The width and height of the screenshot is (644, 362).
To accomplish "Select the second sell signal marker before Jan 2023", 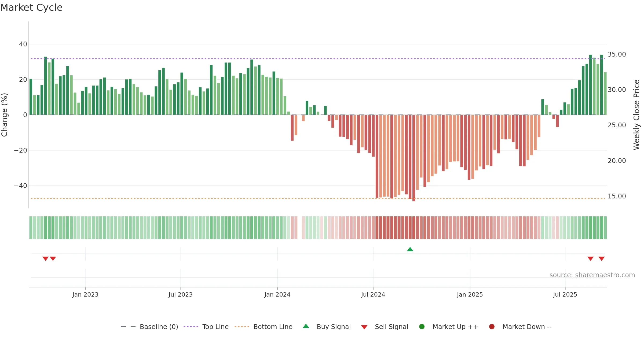I will click(53, 258).
